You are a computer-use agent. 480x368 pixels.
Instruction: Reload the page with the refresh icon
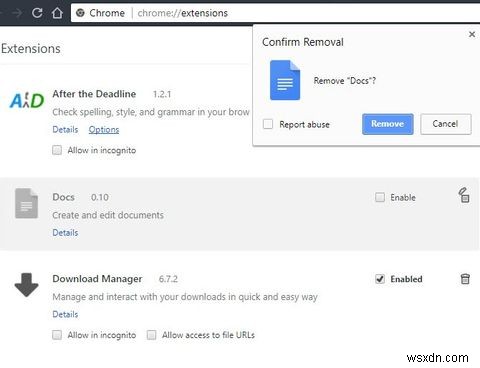[37, 13]
